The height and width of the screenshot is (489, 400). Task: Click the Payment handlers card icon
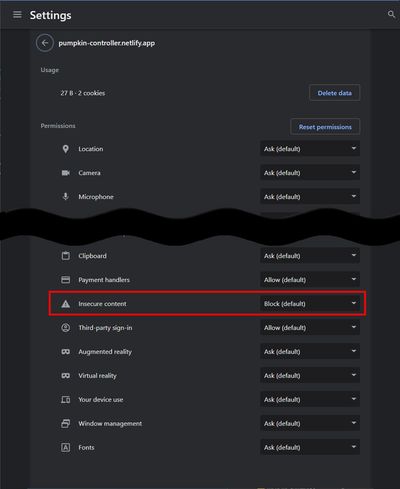pyautogui.click(x=66, y=280)
